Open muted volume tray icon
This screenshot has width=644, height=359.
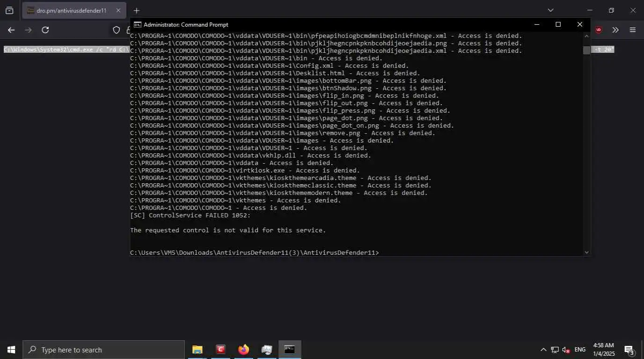pyautogui.click(x=566, y=350)
